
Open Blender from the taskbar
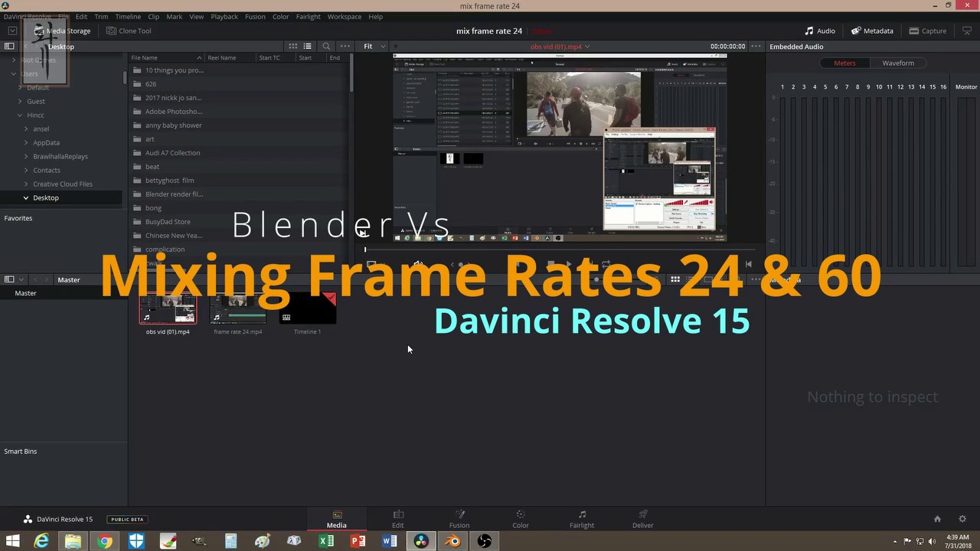pyautogui.click(x=452, y=541)
